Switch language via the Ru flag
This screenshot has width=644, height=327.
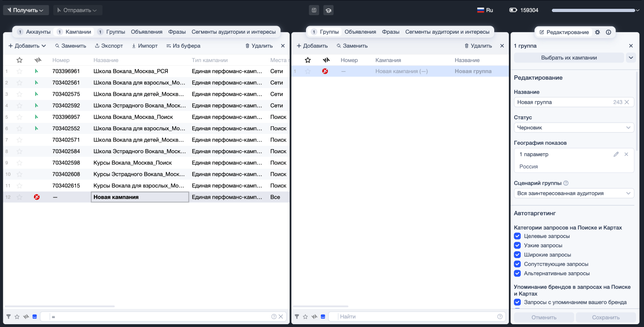(485, 10)
